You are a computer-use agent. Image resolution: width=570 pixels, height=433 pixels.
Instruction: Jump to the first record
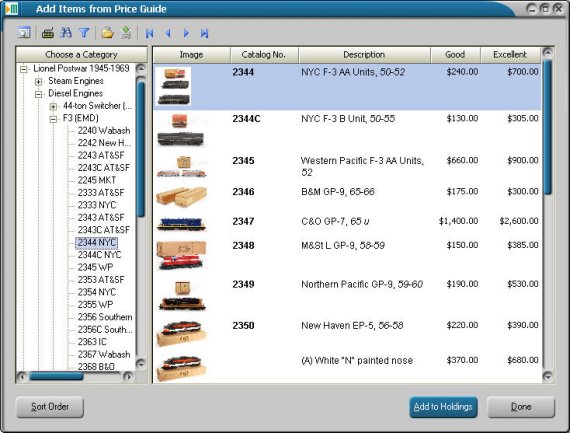coord(149,33)
